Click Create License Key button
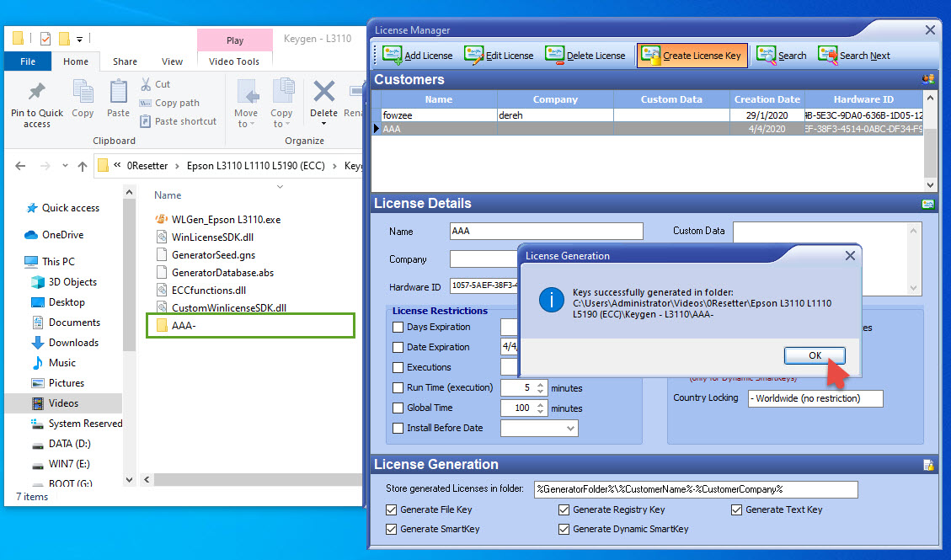The height and width of the screenshot is (560, 951). 692,55
